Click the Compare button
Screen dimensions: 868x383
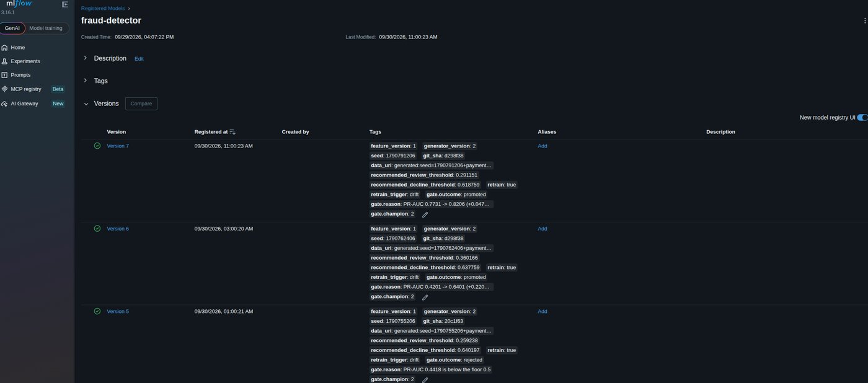(x=141, y=103)
